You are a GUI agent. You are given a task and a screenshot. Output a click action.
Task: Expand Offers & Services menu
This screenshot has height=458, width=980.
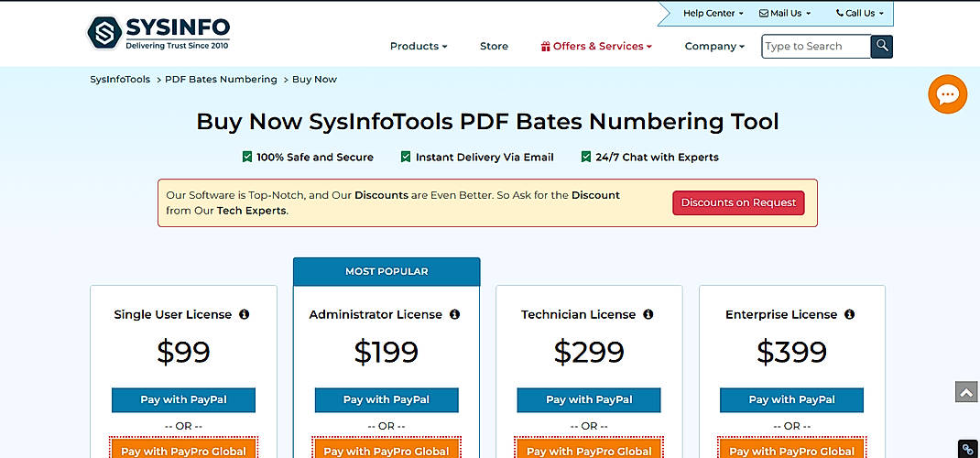[596, 46]
